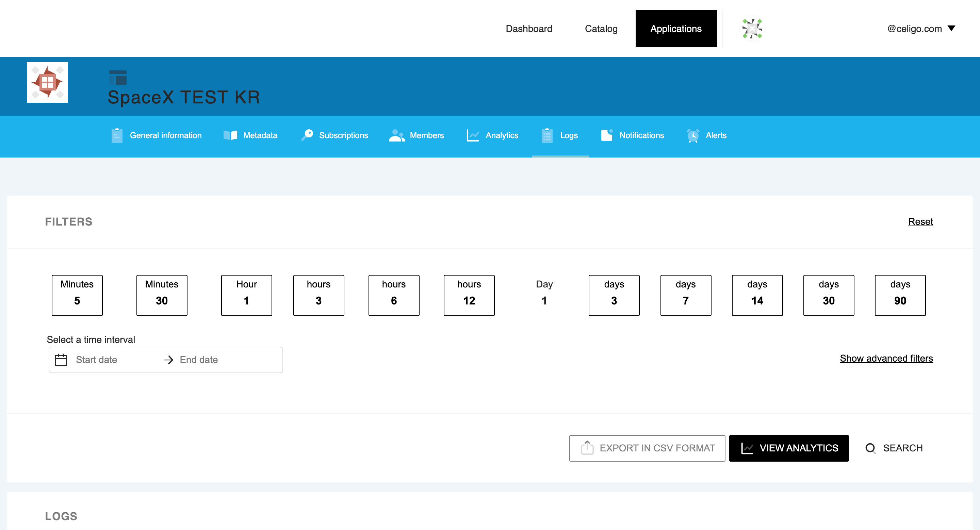This screenshot has height=530, width=980.
Task: Switch to the Notifications tab
Action: coord(633,135)
